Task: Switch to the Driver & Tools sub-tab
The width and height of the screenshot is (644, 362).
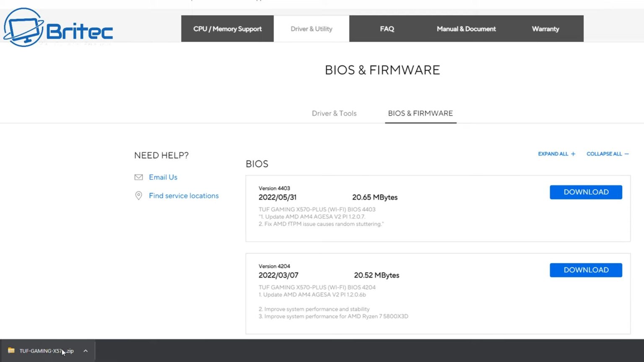Action: pyautogui.click(x=334, y=114)
